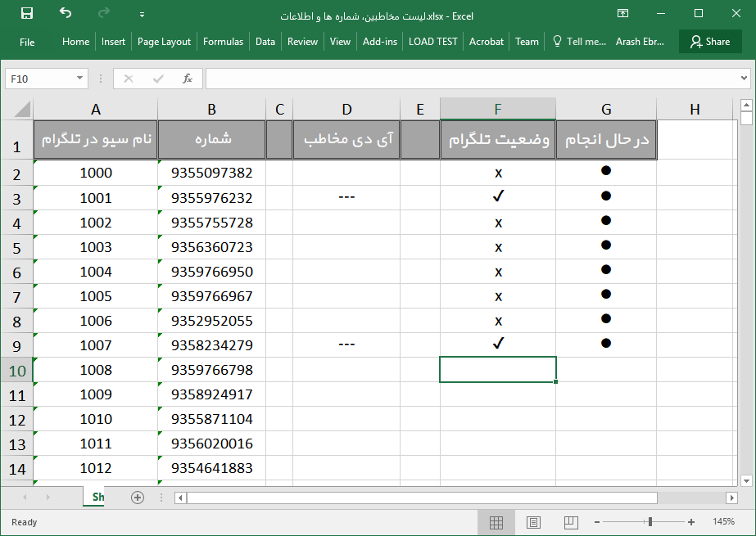Click the vertical scrollbar down arrow
The width and height of the screenshot is (756, 536).
click(746, 480)
